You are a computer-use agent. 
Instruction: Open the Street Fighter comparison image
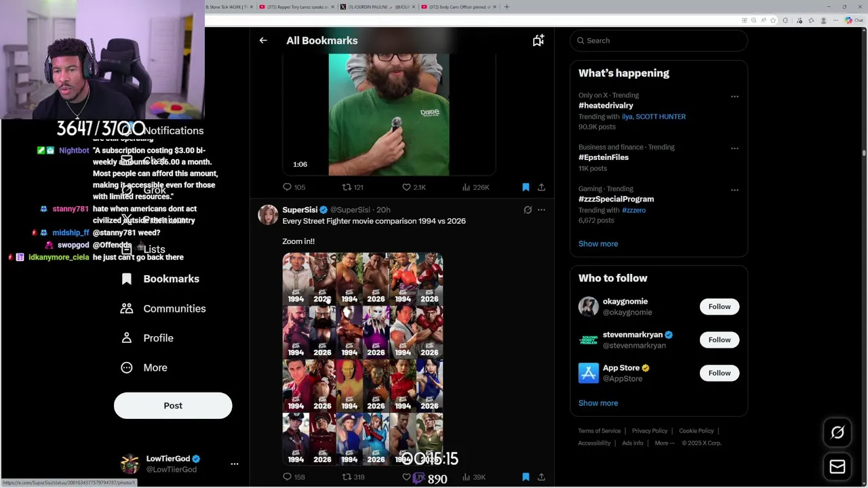(363, 359)
